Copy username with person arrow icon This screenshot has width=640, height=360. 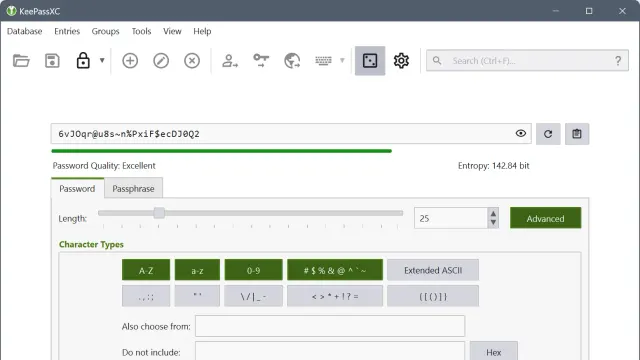point(230,61)
